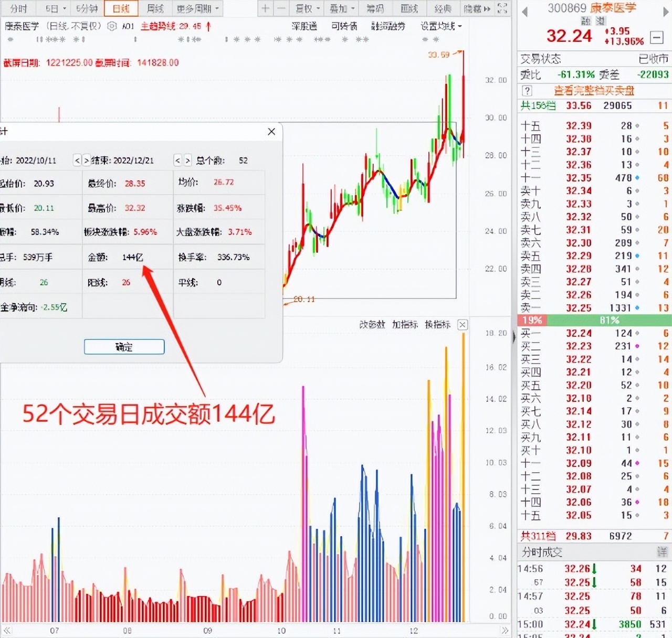
Task: Click the − zoom-out icon on toolbar
Action: click(282, 8)
